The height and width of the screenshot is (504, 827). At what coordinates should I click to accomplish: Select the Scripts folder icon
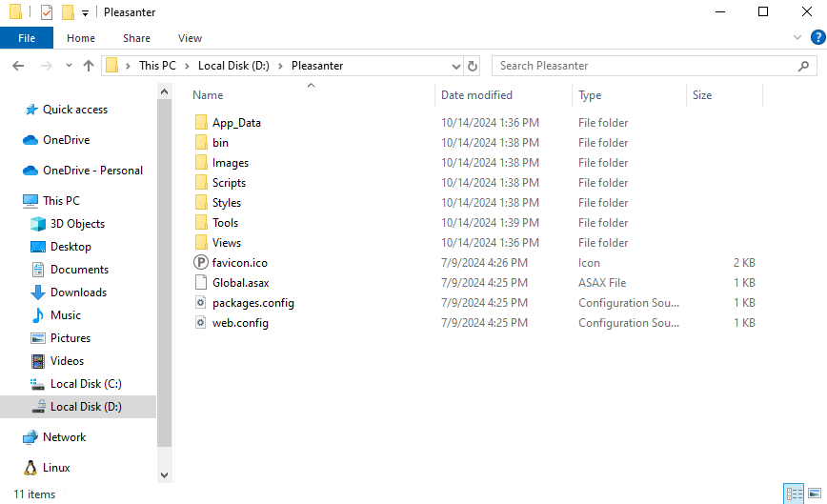click(x=201, y=182)
